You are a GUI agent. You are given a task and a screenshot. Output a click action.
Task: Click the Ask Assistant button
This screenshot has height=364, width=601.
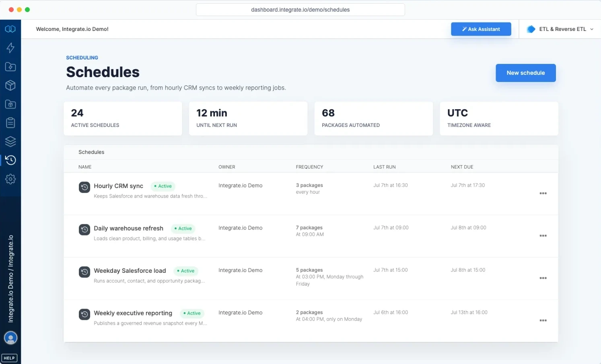(x=481, y=29)
